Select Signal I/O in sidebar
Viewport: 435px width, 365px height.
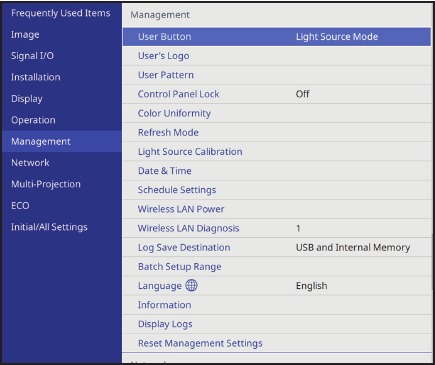click(32, 56)
